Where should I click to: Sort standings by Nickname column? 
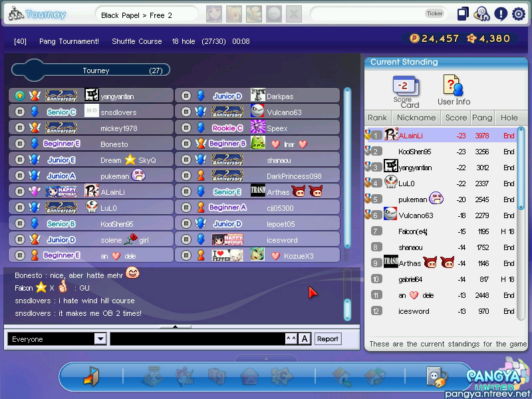click(416, 118)
